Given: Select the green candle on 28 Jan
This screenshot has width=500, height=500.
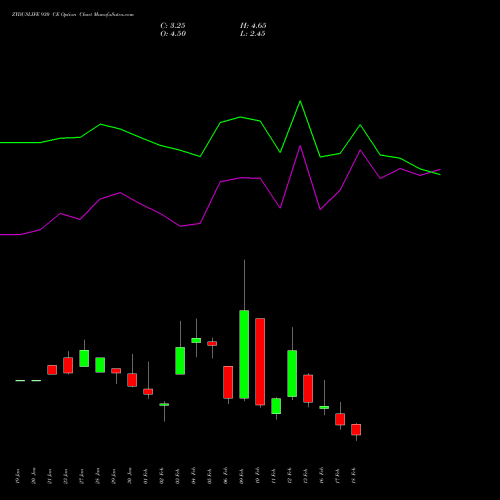Looking at the screenshot, I should tap(100, 365).
